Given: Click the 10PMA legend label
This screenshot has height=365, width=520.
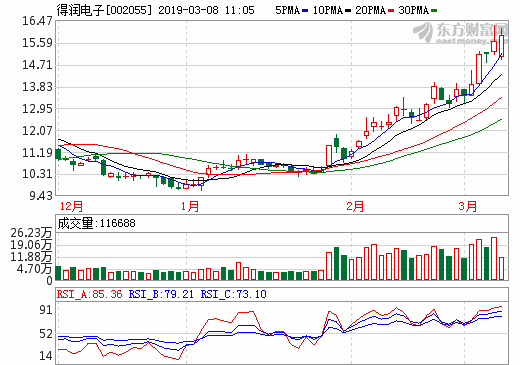Looking at the screenshot, I should point(328,10).
